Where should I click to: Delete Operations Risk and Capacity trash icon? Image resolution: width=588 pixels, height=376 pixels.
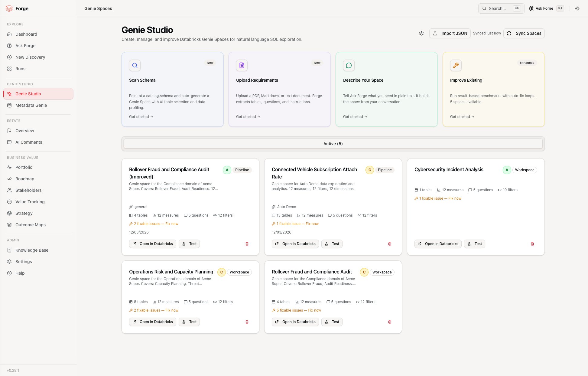coord(247,322)
